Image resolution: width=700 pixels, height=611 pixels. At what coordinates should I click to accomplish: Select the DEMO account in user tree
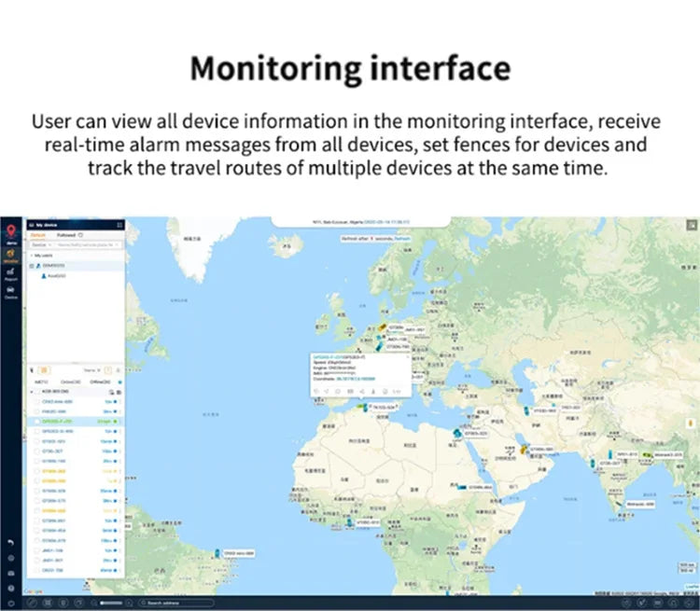(53, 266)
